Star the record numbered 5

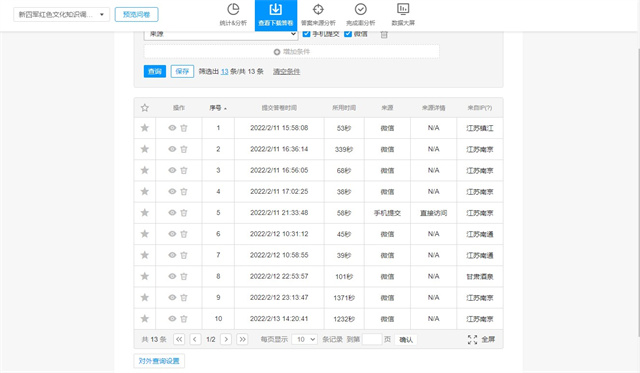tap(144, 213)
